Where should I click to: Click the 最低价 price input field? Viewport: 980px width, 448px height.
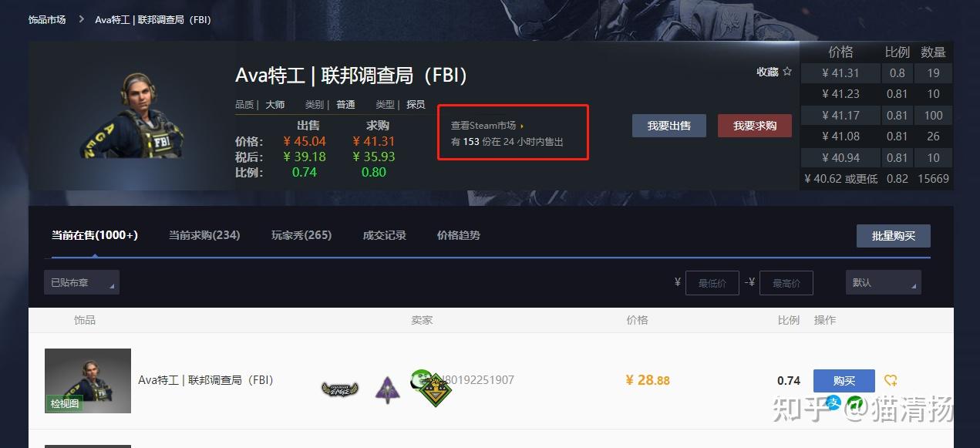pyautogui.click(x=712, y=283)
